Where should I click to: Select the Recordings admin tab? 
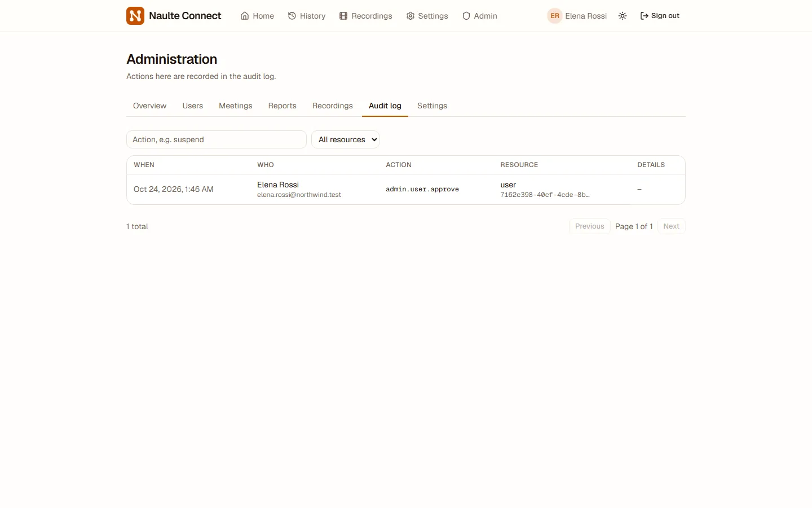point(332,106)
